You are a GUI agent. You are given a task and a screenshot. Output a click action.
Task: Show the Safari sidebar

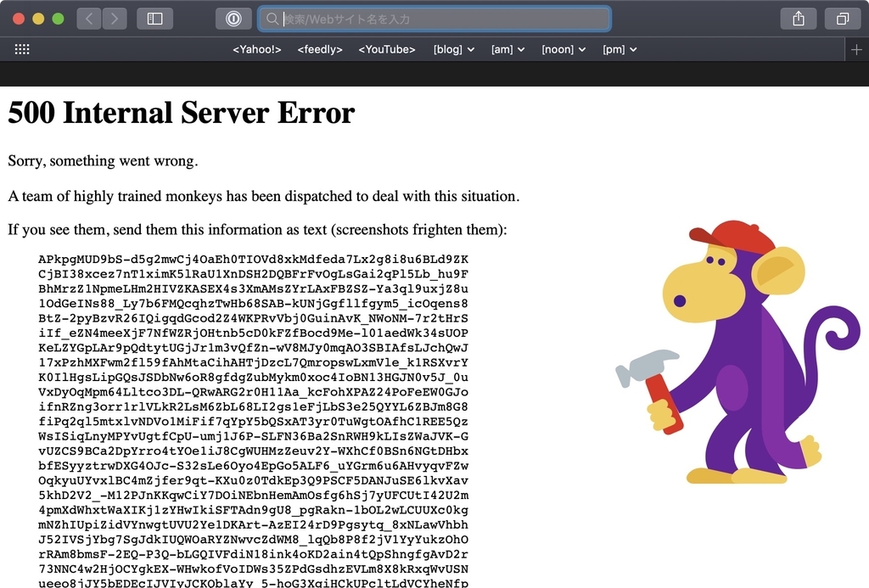(x=154, y=19)
